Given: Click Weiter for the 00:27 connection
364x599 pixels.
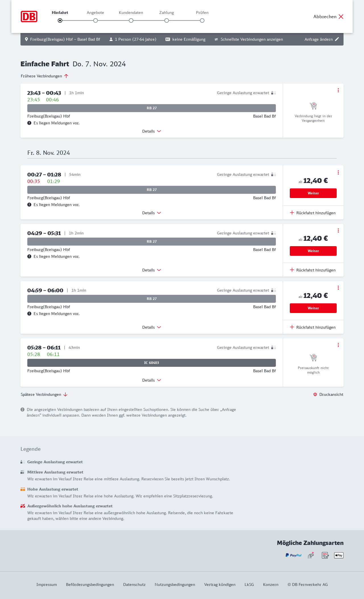Looking at the screenshot, I should (313, 193).
